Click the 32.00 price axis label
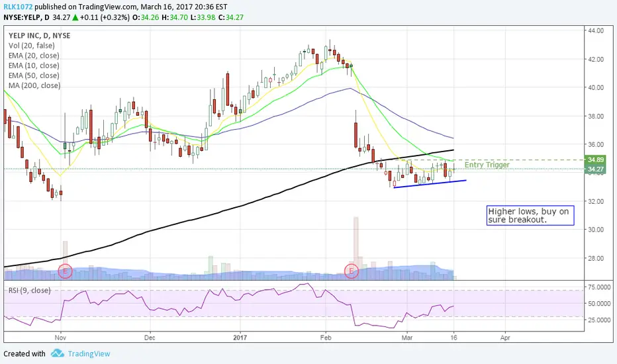Screen dimensions: 617x364 click(596, 201)
